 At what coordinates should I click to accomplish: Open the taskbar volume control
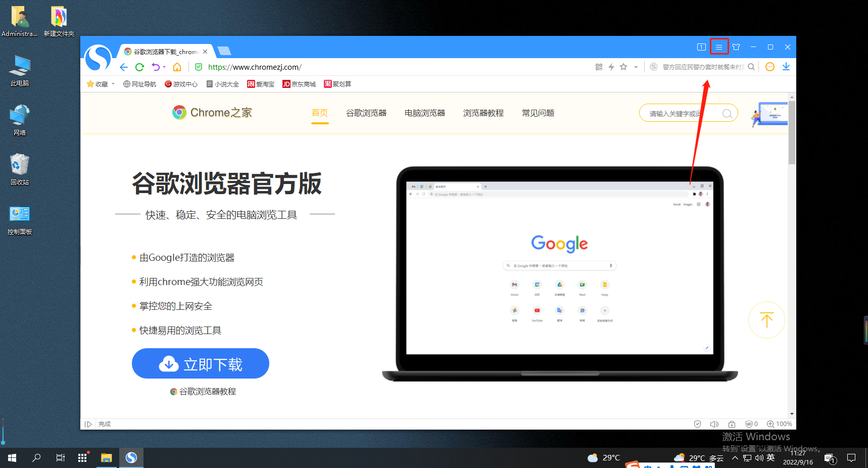[x=759, y=458]
